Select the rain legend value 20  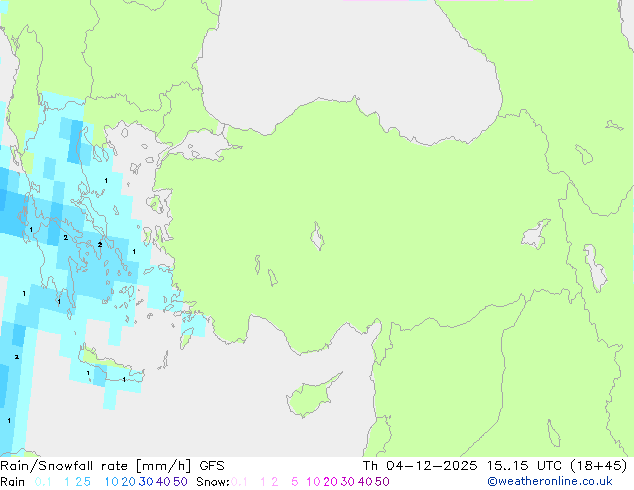coord(128,482)
